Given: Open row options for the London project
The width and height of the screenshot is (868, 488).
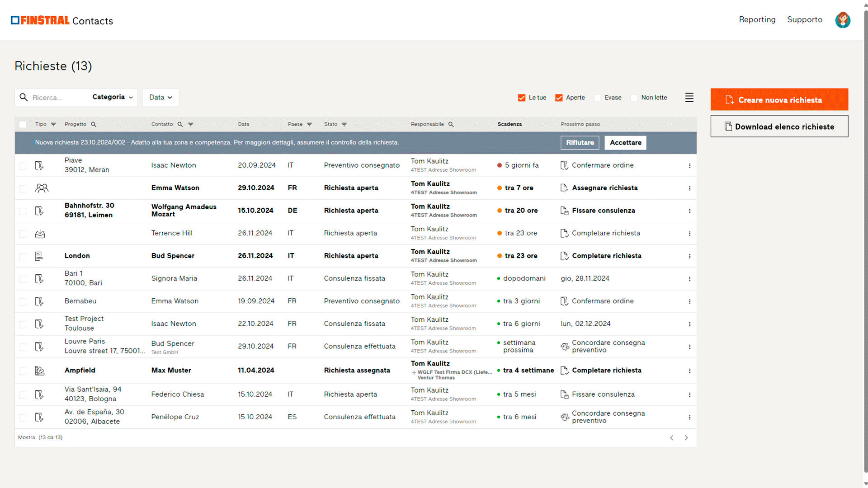Looking at the screenshot, I should click(690, 256).
